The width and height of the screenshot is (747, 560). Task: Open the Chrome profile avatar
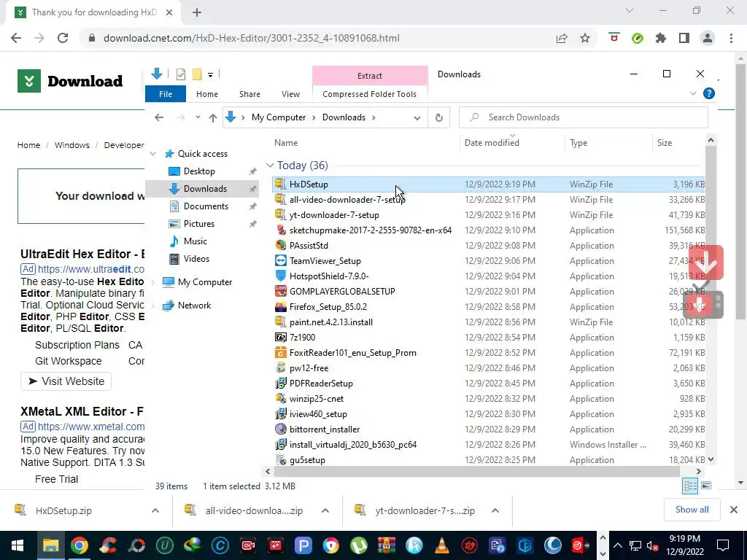pyautogui.click(x=708, y=38)
